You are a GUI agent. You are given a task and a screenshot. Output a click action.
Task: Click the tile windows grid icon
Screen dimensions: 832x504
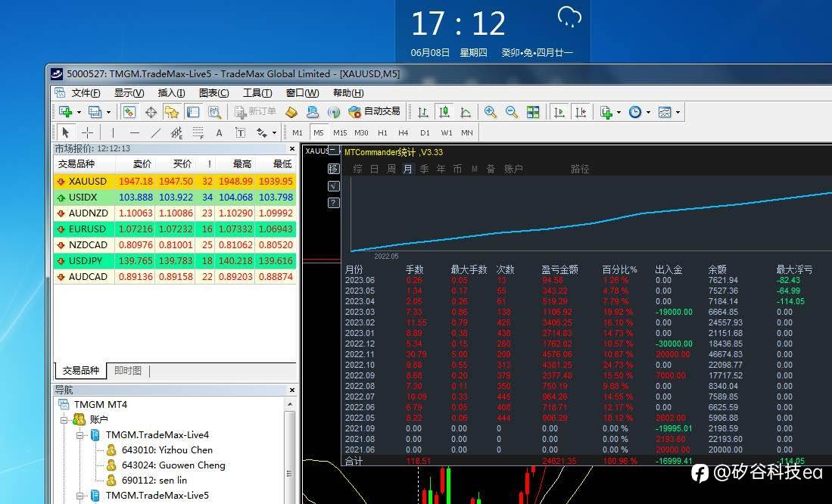[x=533, y=112]
